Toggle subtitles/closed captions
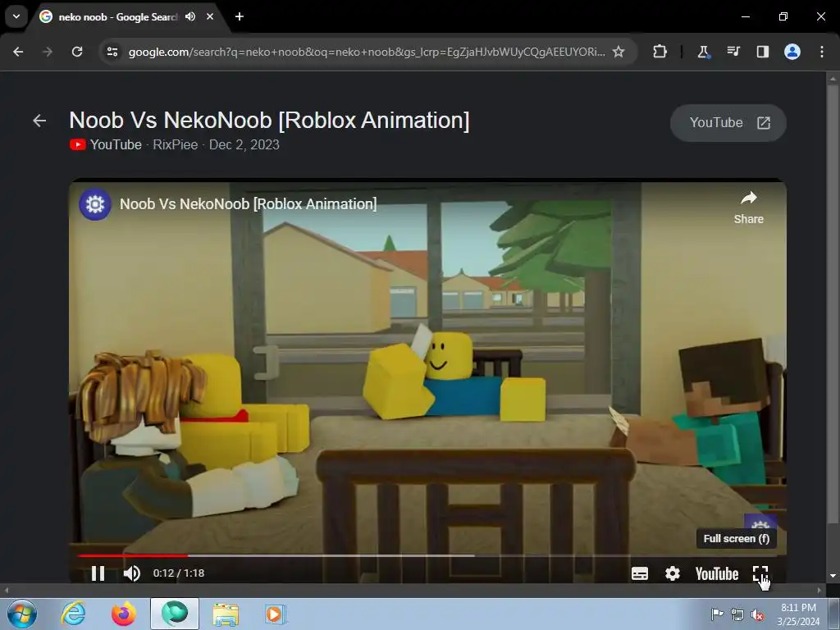 pos(640,573)
